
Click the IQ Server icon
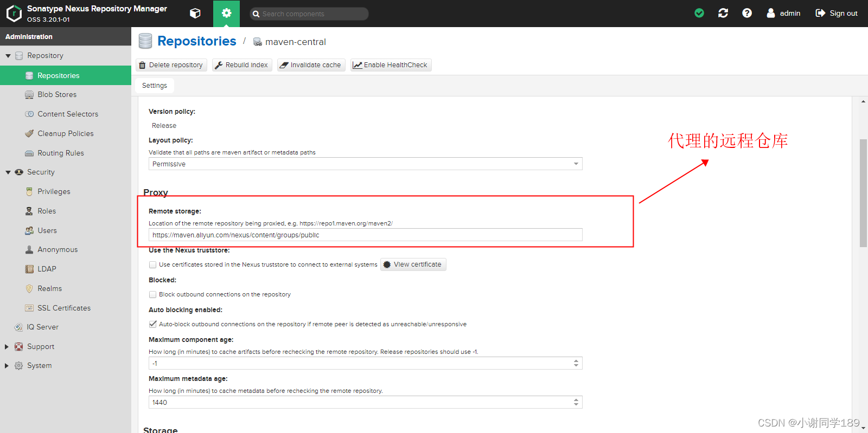point(18,327)
